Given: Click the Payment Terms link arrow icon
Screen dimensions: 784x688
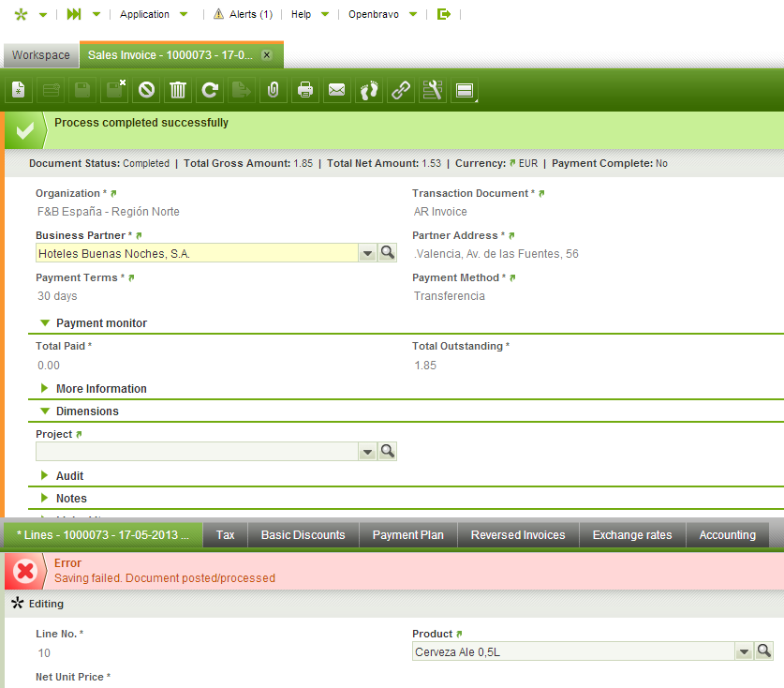Looking at the screenshot, I should [x=131, y=277].
